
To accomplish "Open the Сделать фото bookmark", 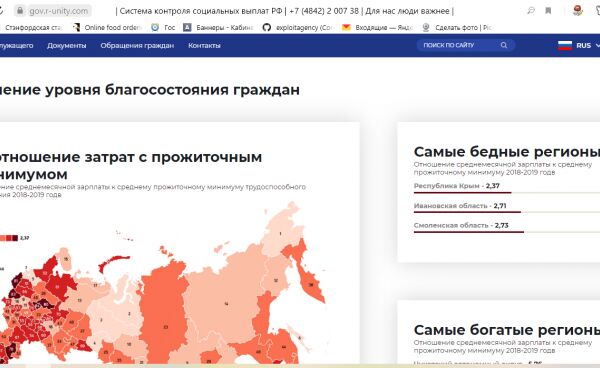I will point(464,28).
